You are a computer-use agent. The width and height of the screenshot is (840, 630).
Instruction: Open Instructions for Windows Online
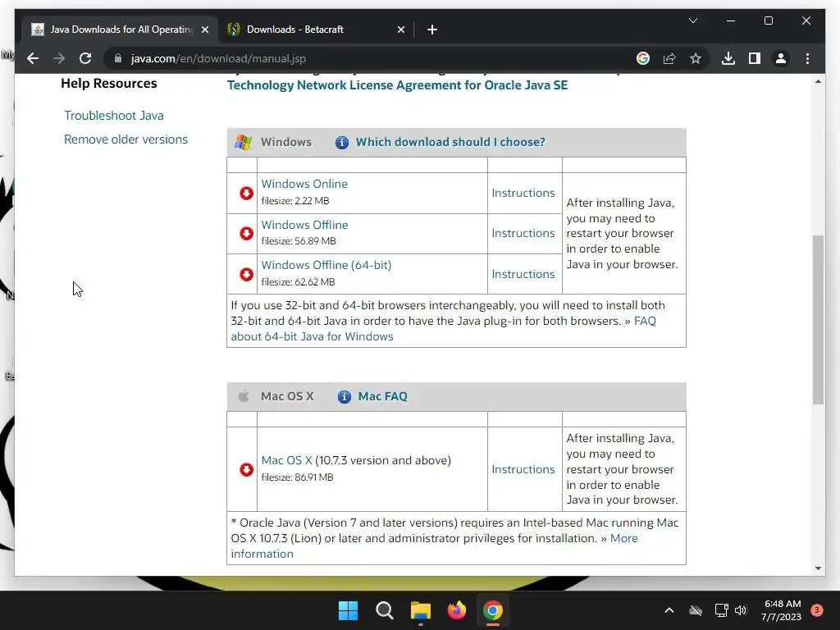pyautogui.click(x=523, y=193)
